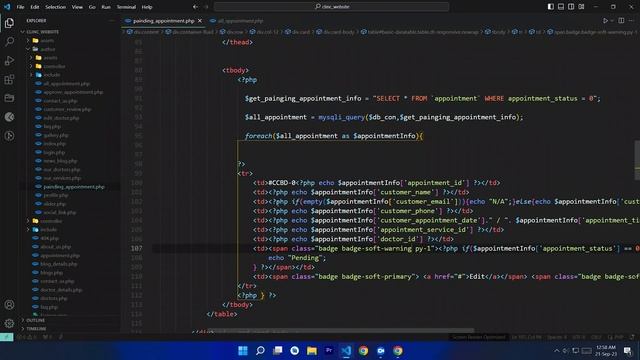Click the Run file play button
Viewport: 640px width, 360px height.
pyautogui.click(x=605, y=20)
